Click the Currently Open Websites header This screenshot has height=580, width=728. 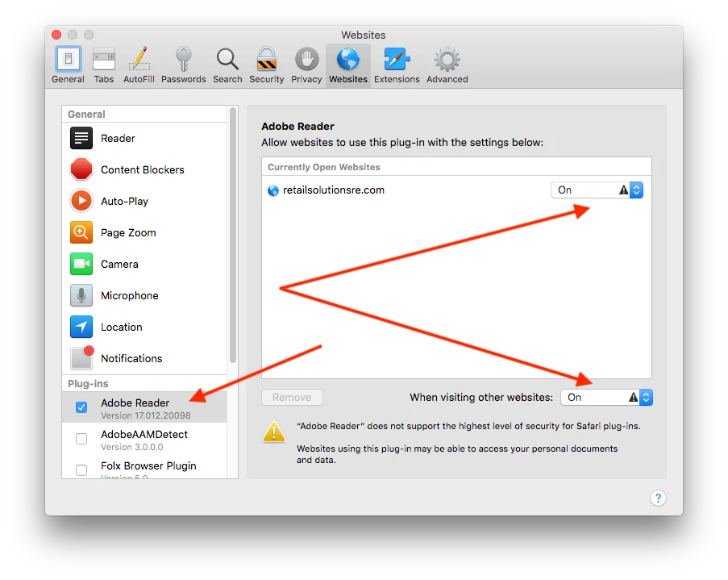pyautogui.click(x=324, y=167)
